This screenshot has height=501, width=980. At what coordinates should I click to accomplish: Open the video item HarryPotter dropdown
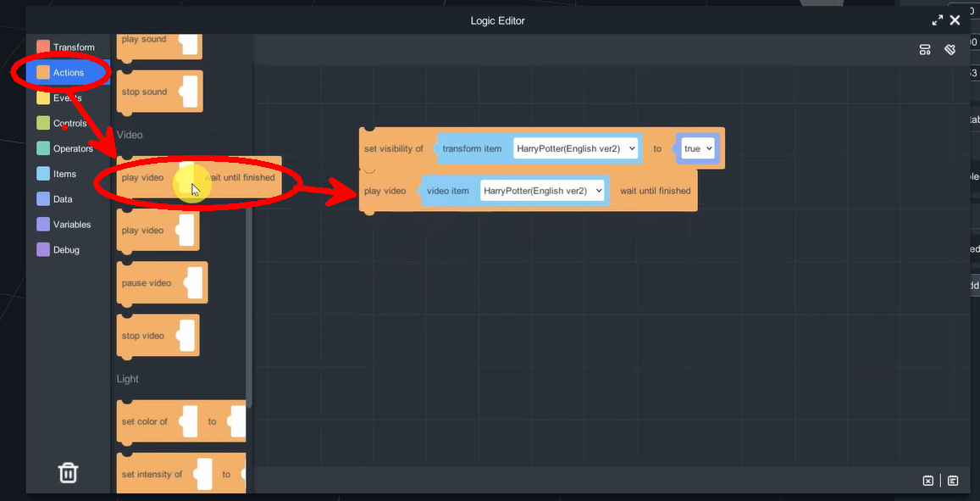coord(544,191)
